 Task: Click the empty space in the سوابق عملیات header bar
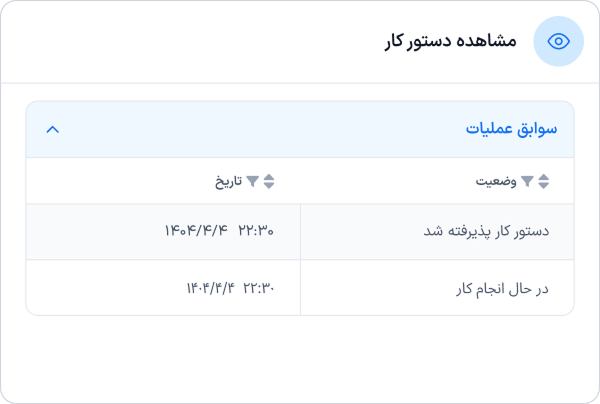260,129
